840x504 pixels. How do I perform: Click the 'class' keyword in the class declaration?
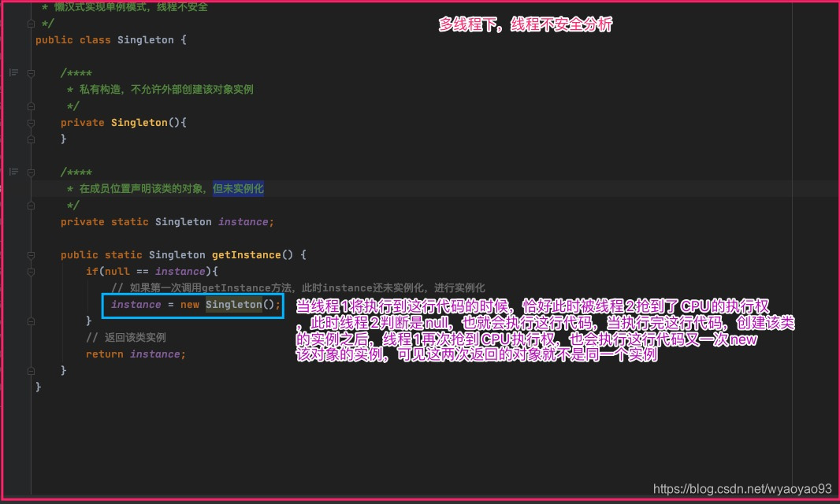pyautogui.click(x=95, y=39)
